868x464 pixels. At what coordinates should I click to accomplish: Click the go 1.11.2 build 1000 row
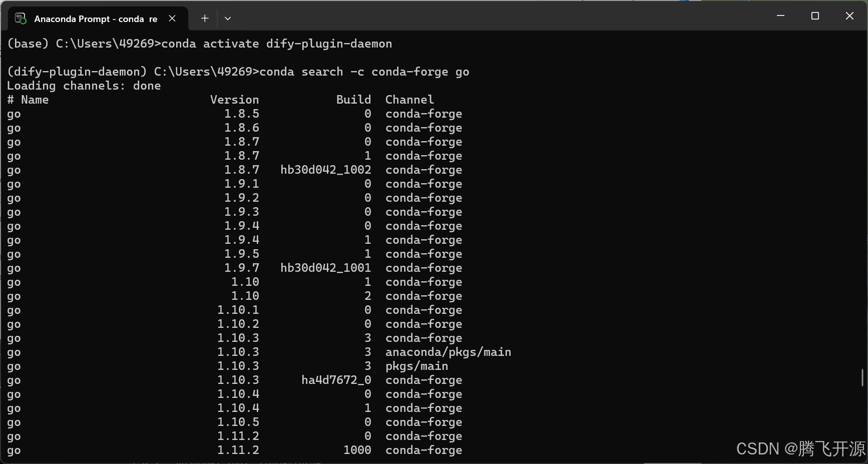tap(235, 450)
